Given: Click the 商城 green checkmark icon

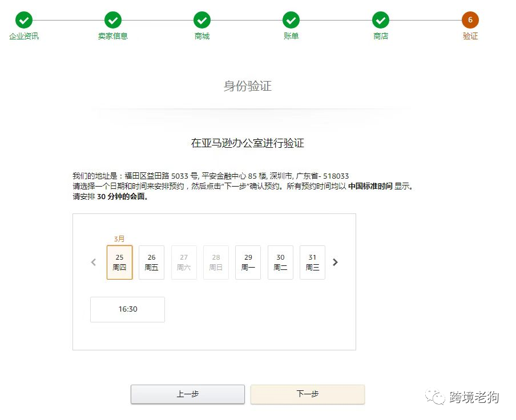Looking at the screenshot, I should pos(202,19).
